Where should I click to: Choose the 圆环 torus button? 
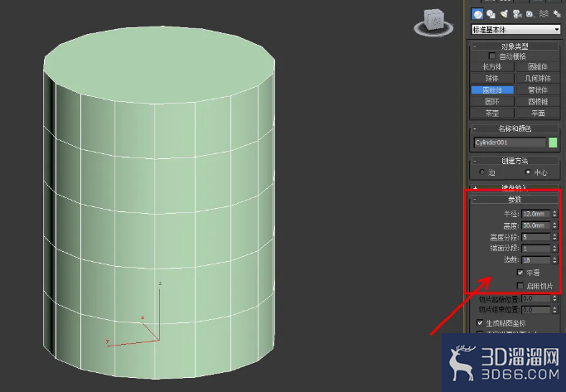point(492,101)
